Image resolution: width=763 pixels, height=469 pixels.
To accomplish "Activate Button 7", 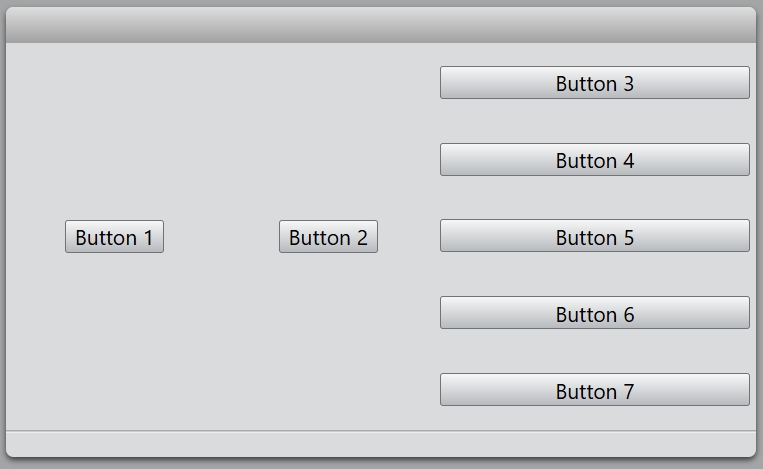I will pyautogui.click(x=594, y=391).
